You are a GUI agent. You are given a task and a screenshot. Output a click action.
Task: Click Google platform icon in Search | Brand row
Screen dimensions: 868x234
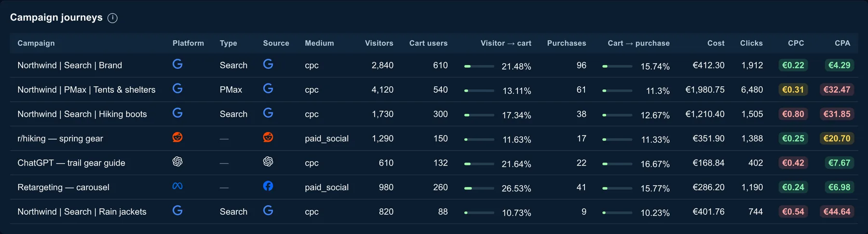177,64
